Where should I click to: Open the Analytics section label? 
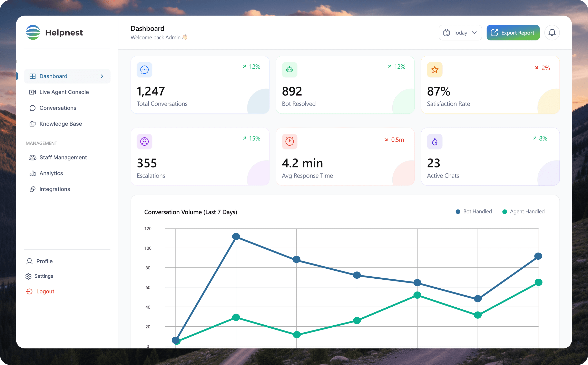51,173
